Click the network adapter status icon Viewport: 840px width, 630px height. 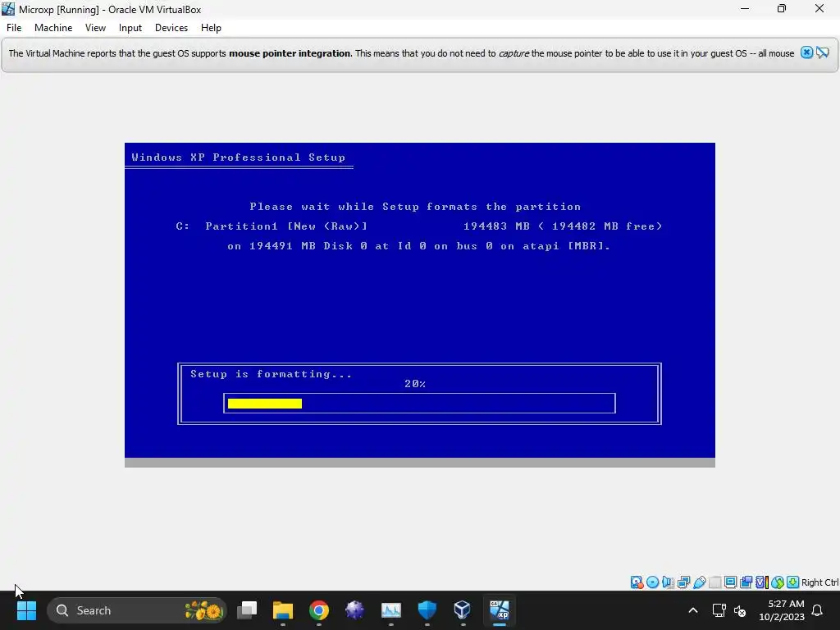click(x=683, y=582)
